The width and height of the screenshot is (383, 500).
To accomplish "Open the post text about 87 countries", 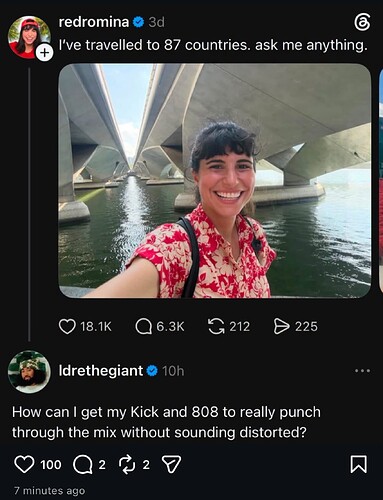I will point(213,45).
